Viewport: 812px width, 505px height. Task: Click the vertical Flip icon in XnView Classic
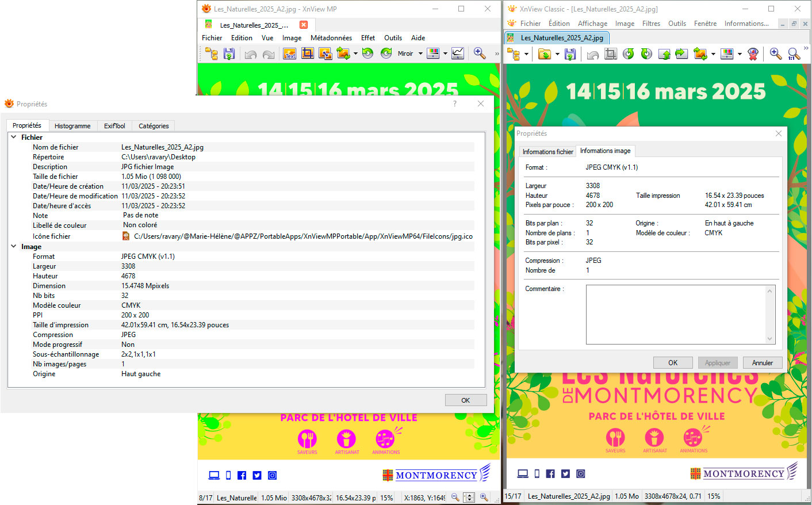pos(664,54)
